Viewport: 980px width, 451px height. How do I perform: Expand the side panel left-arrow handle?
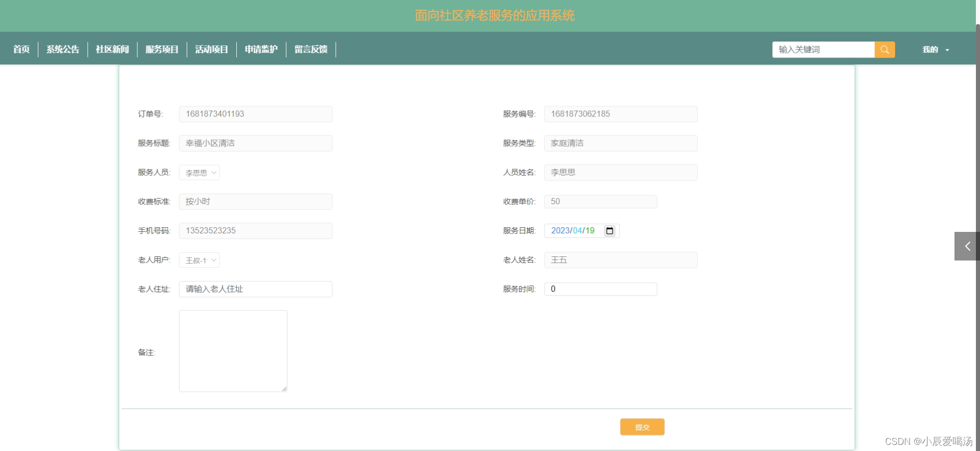[x=967, y=246]
